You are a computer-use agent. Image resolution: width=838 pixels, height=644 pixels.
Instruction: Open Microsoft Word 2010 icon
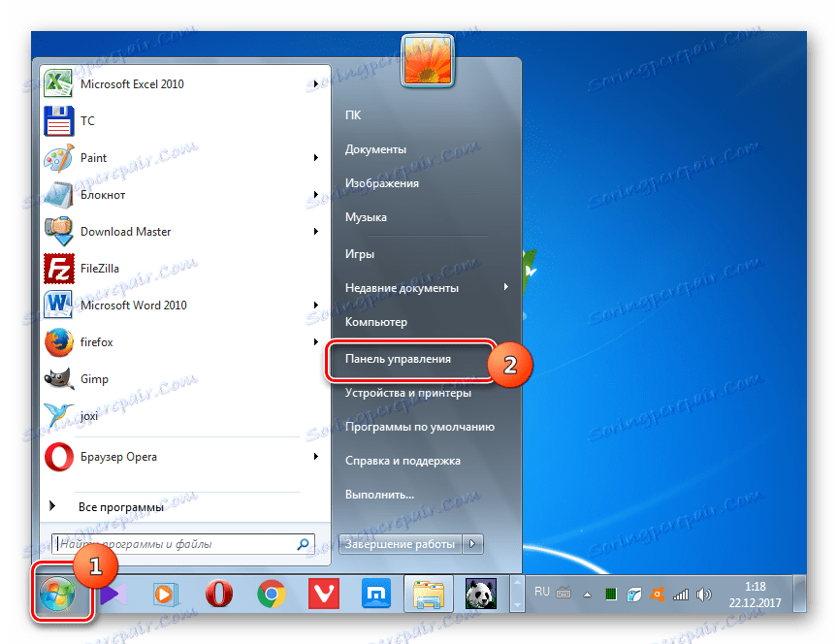tap(58, 306)
